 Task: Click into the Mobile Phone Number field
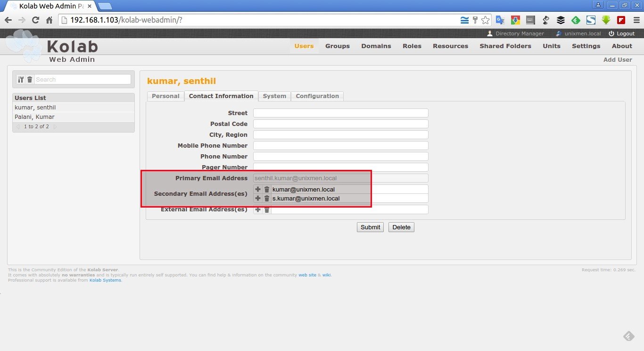(x=341, y=146)
